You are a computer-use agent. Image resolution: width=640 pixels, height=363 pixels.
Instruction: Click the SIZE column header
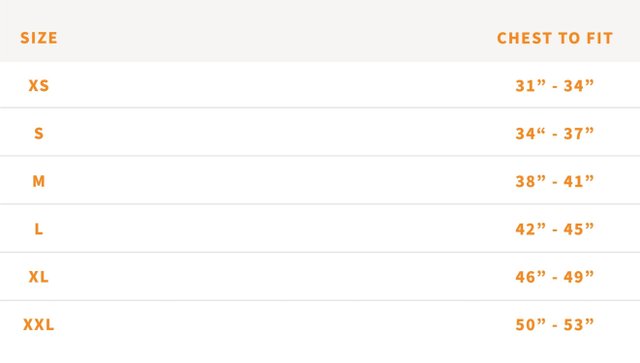click(39, 38)
